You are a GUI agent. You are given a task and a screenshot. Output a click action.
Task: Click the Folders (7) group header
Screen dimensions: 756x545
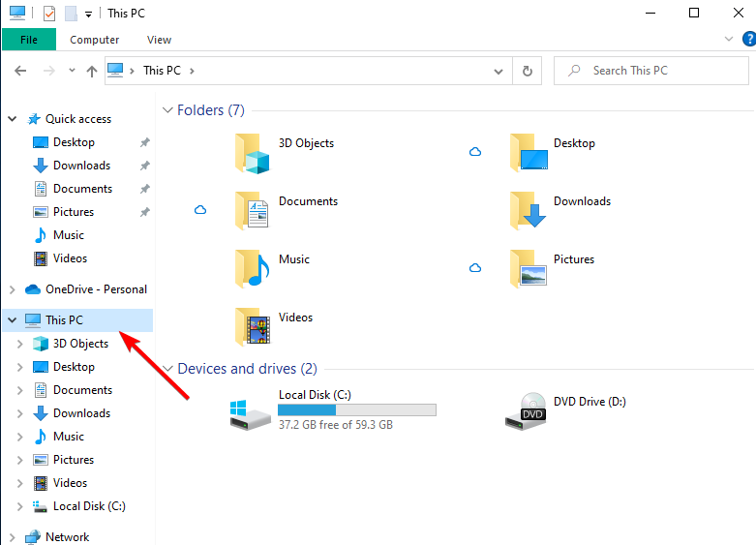point(211,110)
